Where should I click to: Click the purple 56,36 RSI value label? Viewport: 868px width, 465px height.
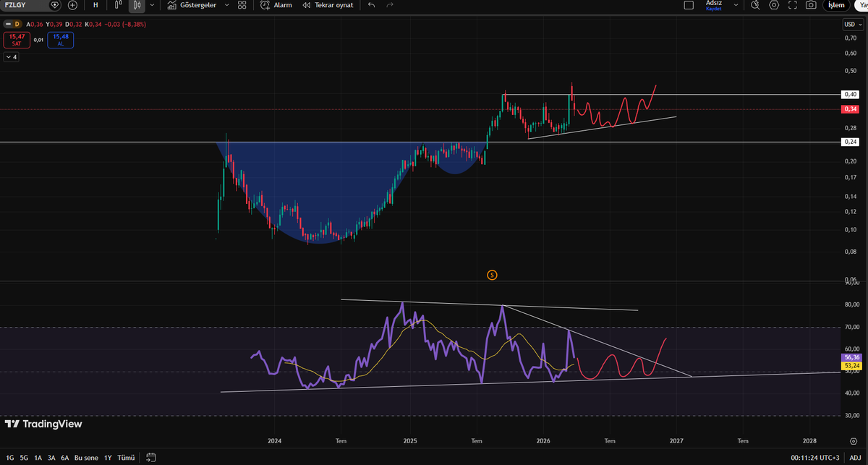click(x=851, y=357)
